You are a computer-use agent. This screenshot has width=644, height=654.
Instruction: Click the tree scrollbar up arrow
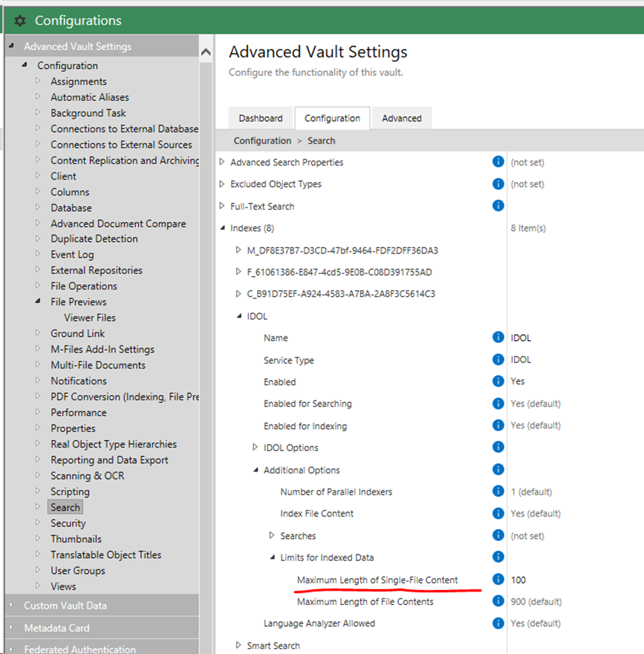pos(205,52)
